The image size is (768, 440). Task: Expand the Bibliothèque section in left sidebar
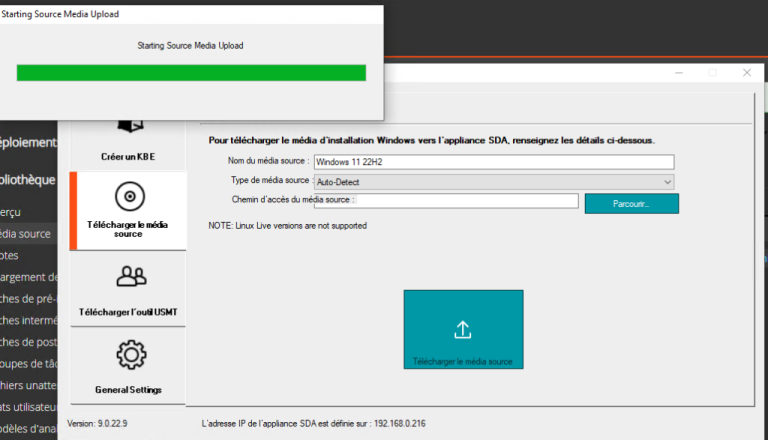(28, 181)
